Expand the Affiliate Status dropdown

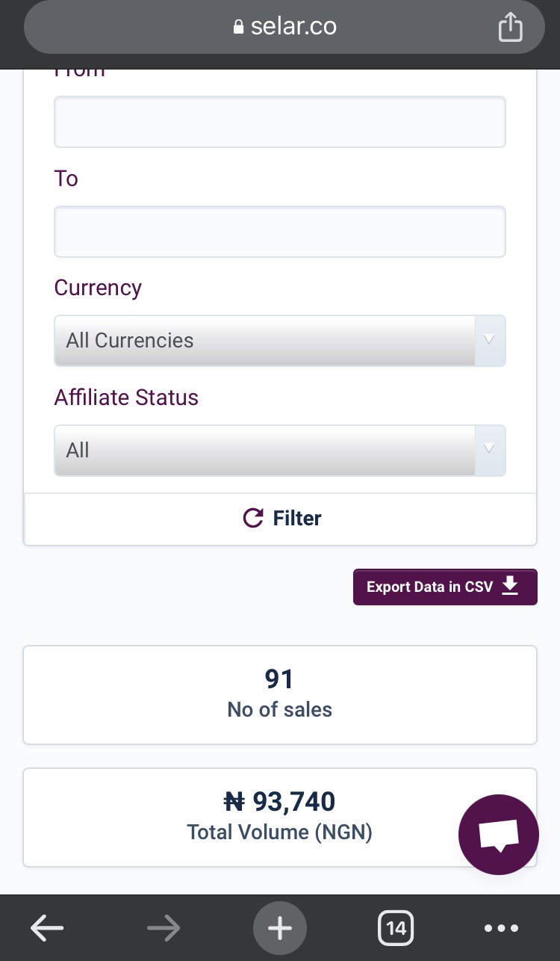(280, 451)
